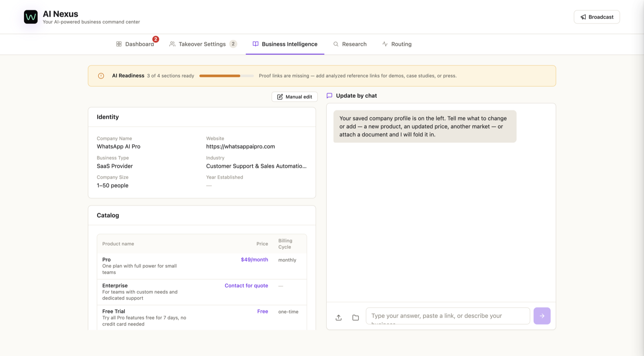Click the AI Readiness warning icon
Screen dimensions: 644x356
coord(101,76)
